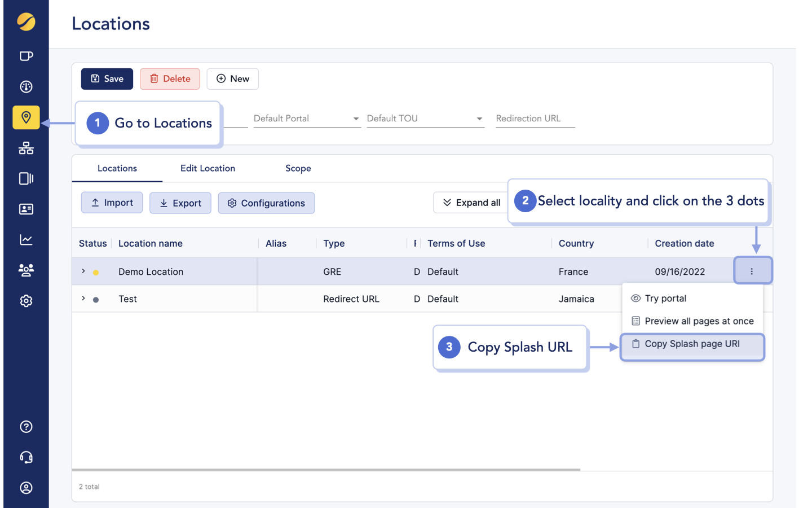Click the Delete button
This screenshot has height=508, width=812.
(x=170, y=78)
